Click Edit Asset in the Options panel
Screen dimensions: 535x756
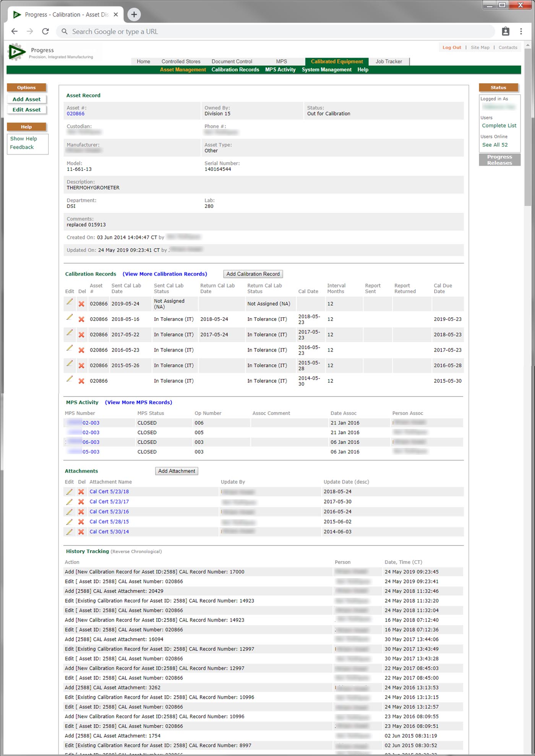coord(26,110)
